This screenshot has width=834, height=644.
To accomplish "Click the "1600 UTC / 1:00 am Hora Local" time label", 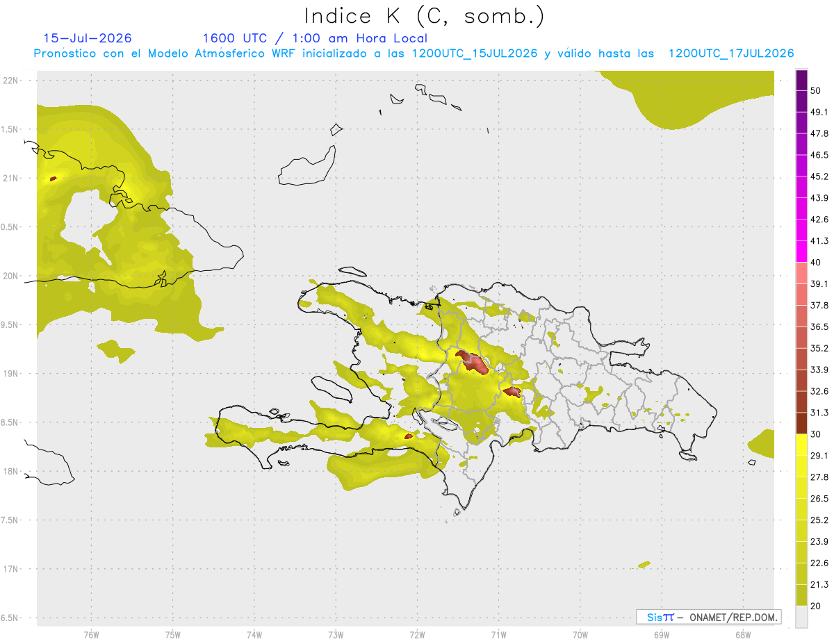I will (315, 38).
